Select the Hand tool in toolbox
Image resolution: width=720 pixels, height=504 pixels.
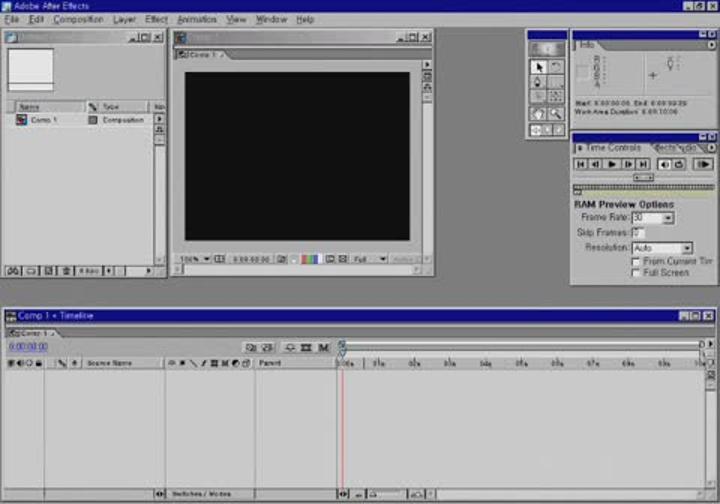coord(538,113)
